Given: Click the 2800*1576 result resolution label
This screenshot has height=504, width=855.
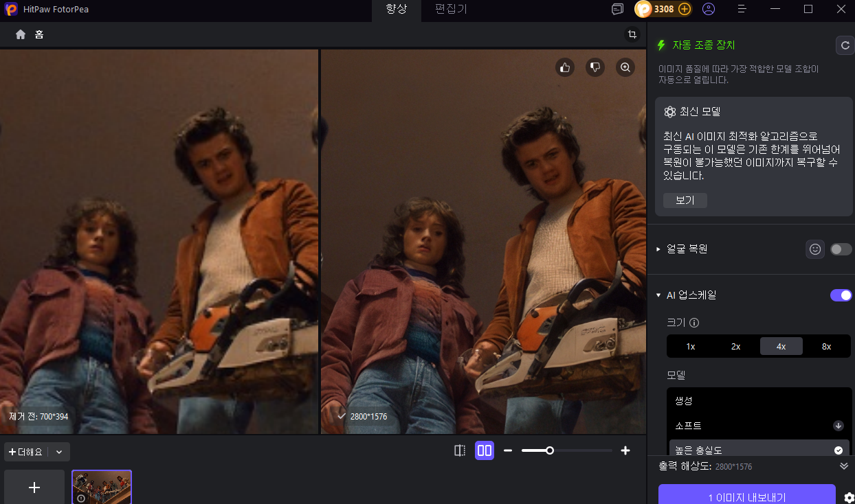Looking at the screenshot, I should [368, 417].
